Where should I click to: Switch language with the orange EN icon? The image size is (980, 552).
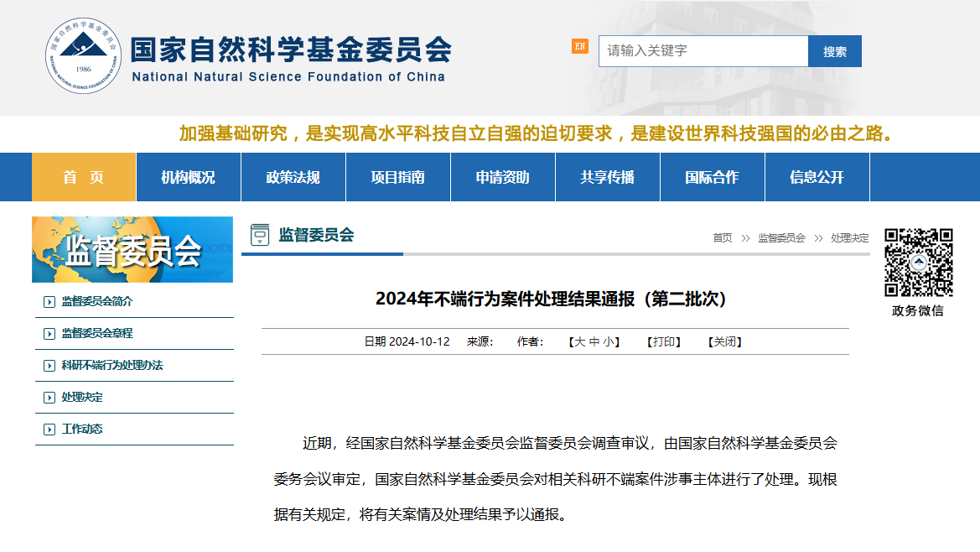point(580,46)
